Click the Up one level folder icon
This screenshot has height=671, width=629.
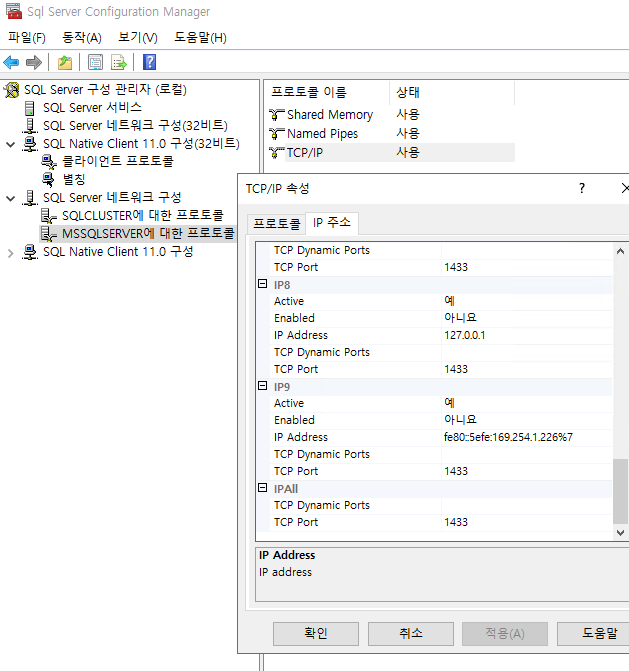65,62
